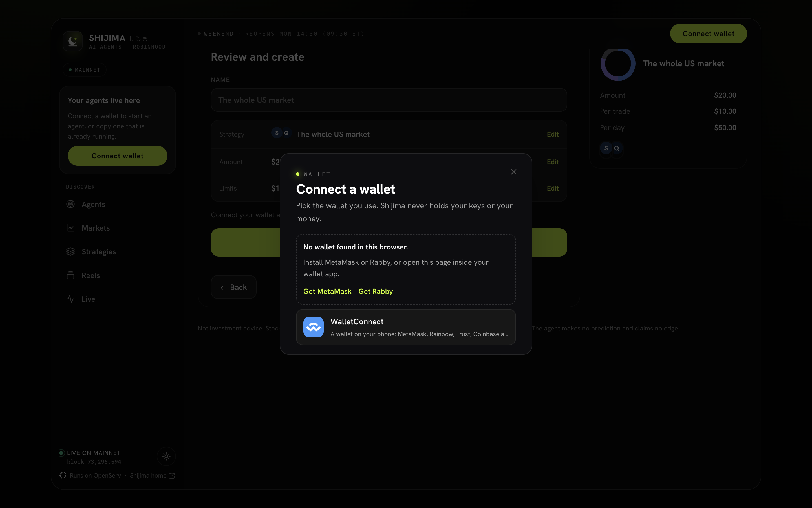The height and width of the screenshot is (508, 812).
Task: Click the Shijima moon logo icon
Action: pyautogui.click(x=72, y=41)
